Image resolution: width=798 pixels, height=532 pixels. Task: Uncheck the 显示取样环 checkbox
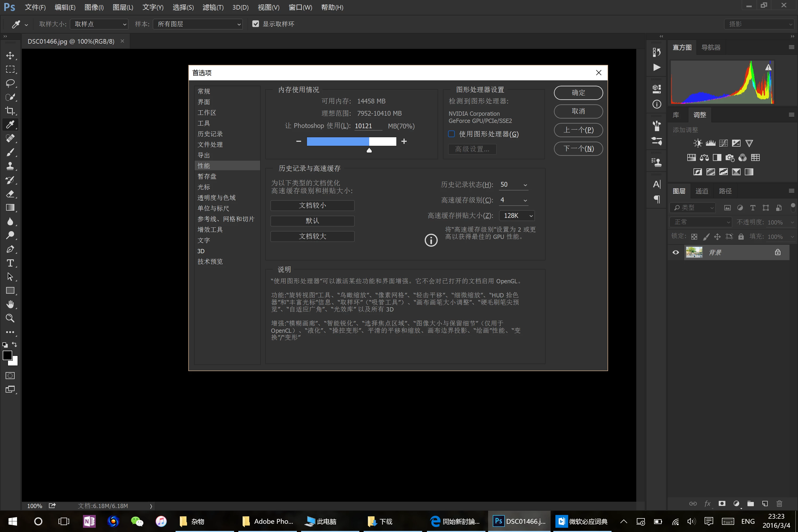click(255, 24)
